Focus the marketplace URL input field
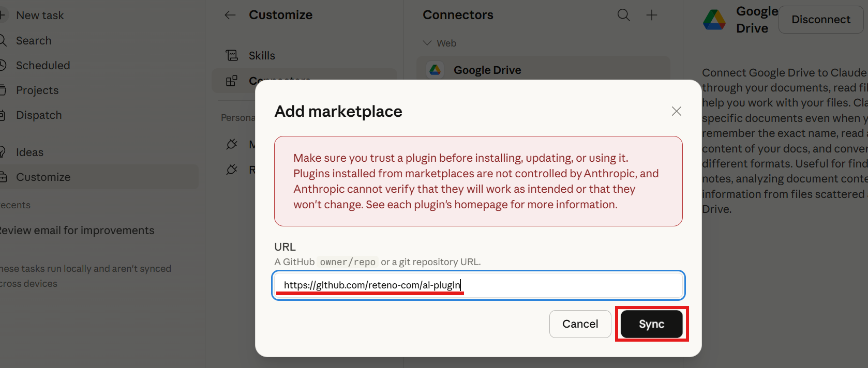Screen dimensions: 868x368 478,285
